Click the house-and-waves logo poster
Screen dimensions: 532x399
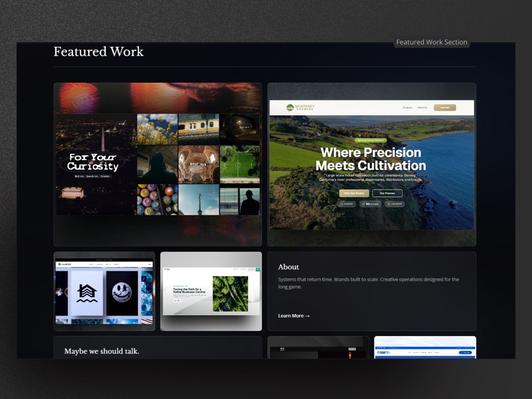(87, 293)
